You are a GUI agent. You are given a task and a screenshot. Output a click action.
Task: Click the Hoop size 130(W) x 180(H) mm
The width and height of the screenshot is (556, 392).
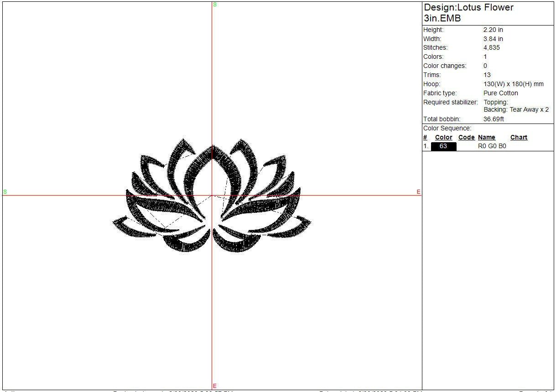tap(513, 84)
